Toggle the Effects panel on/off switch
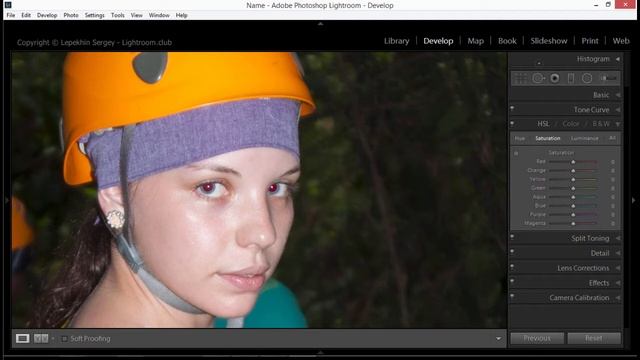Image resolution: width=640 pixels, height=360 pixels. [512, 282]
